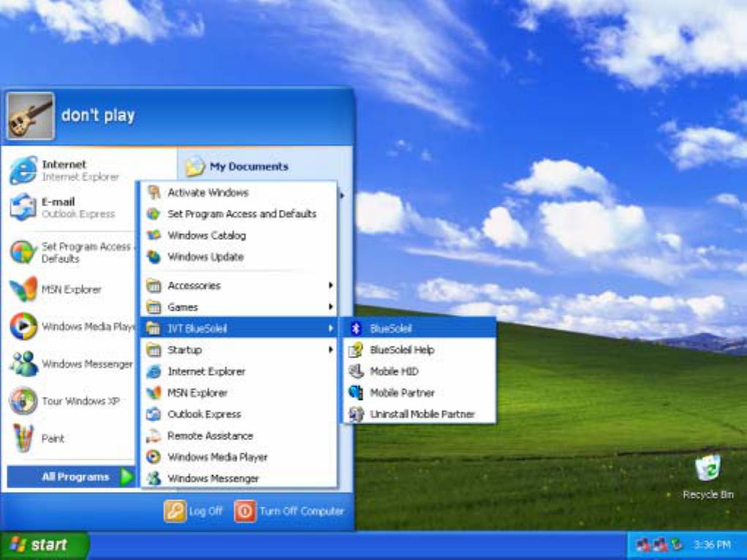Click the E-mail Outlook Express pinned icon
747x560 pixels.
pyautogui.click(x=23, y=207)
